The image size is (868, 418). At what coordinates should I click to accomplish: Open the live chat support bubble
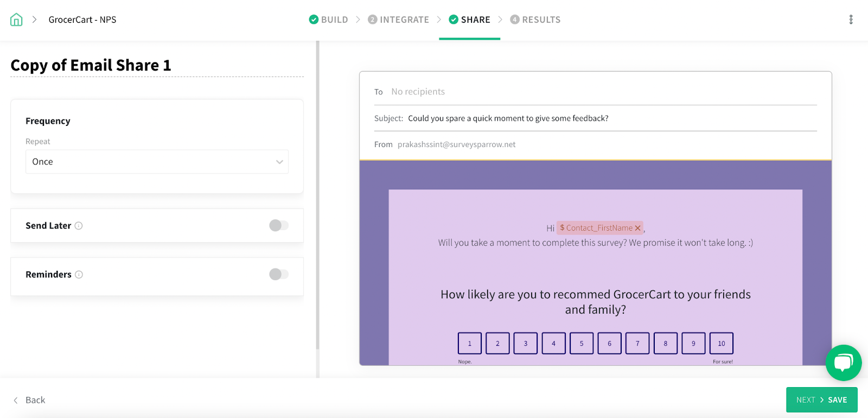click(x=844, y=363)
